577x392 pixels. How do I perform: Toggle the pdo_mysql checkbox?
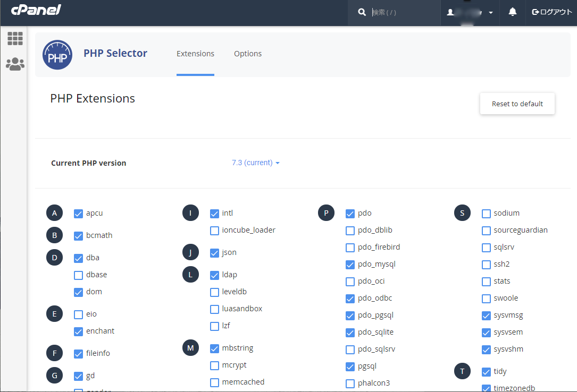click(x=350, y=265)
